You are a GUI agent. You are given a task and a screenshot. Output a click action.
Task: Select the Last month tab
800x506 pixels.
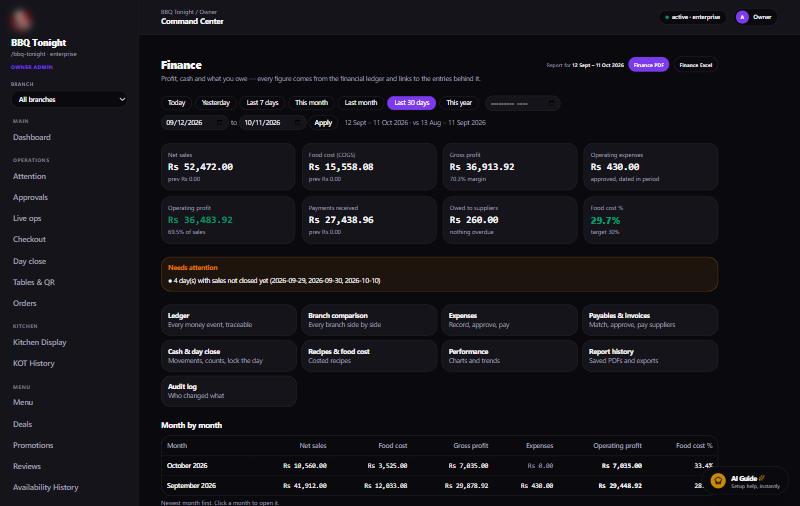click(x=361, y=103)
